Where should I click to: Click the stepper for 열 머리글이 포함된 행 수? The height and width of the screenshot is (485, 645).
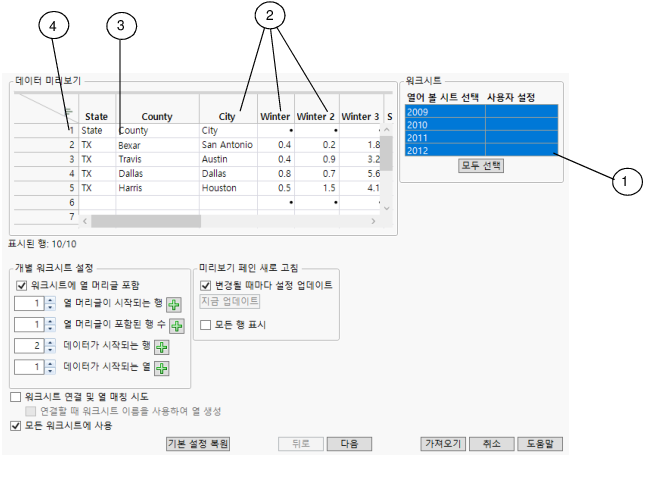coord(50,325)
